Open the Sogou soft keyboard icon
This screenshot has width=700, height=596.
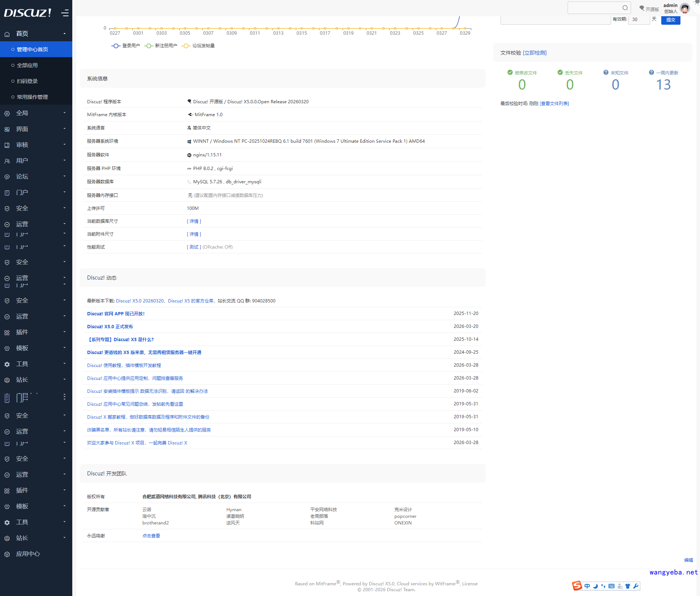611,586
